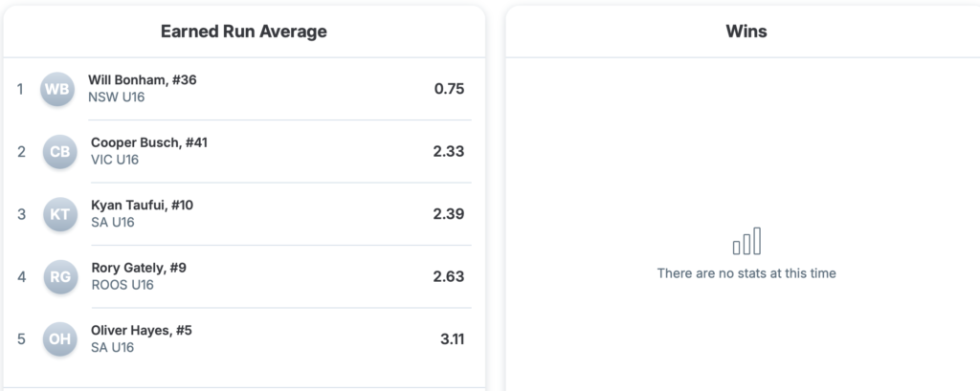The width and height of the screenshot is (980, 391).
Task: Click the ROOS U16 team label
Action: coord(122,285)
